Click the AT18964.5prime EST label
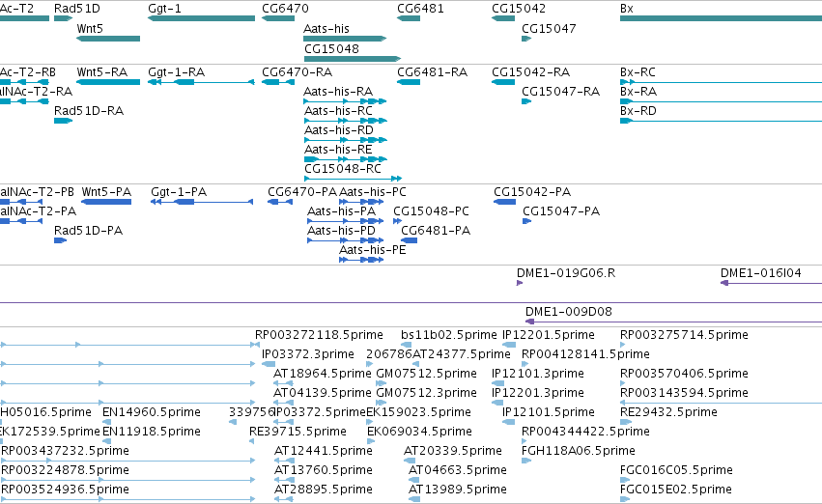 click(x=323, y=374)
